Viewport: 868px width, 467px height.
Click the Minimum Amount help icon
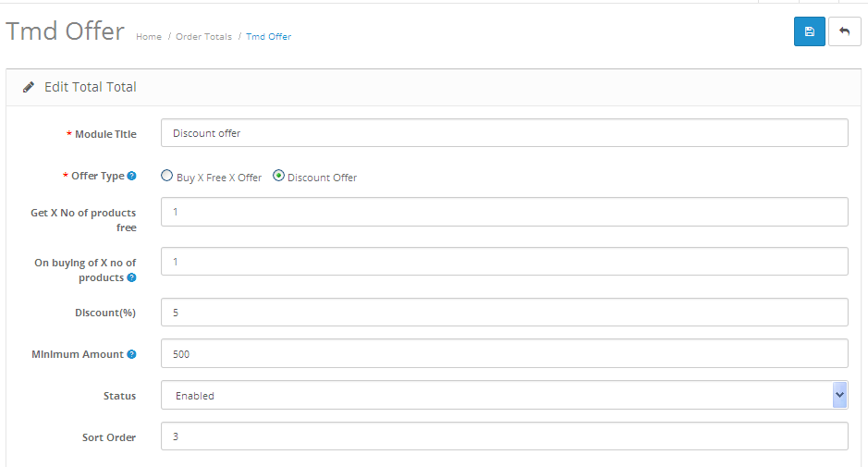click(x=132, y=354)
